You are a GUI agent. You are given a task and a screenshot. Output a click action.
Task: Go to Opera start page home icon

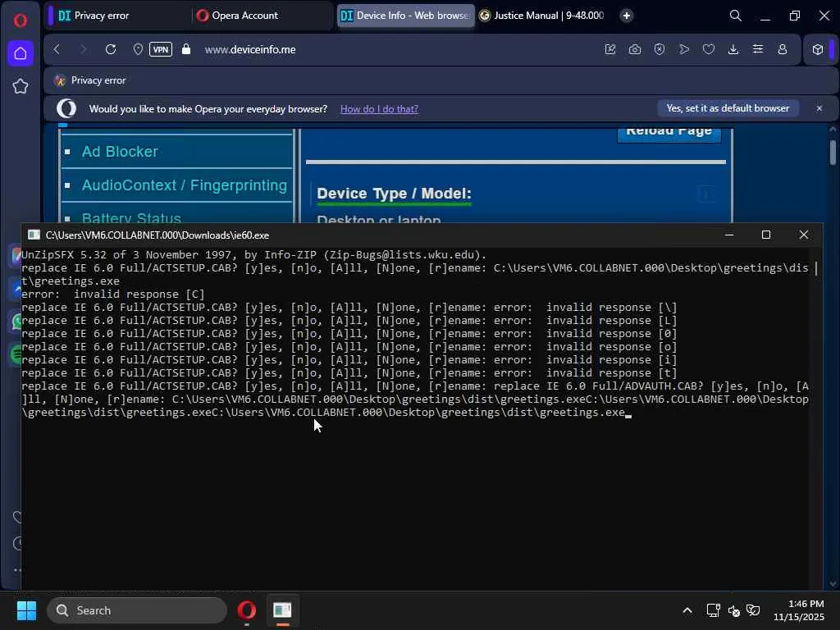coord(21,53)
